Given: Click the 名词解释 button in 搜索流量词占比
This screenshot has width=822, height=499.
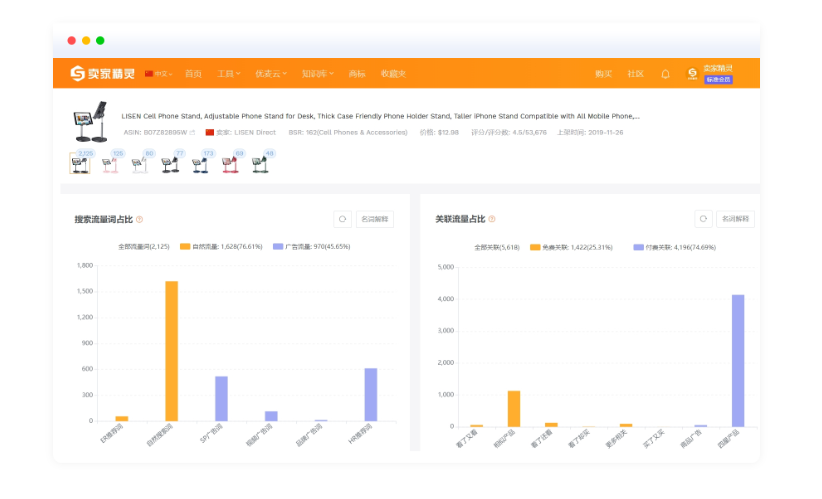Looking at the screenshot, I should (376, 219).
